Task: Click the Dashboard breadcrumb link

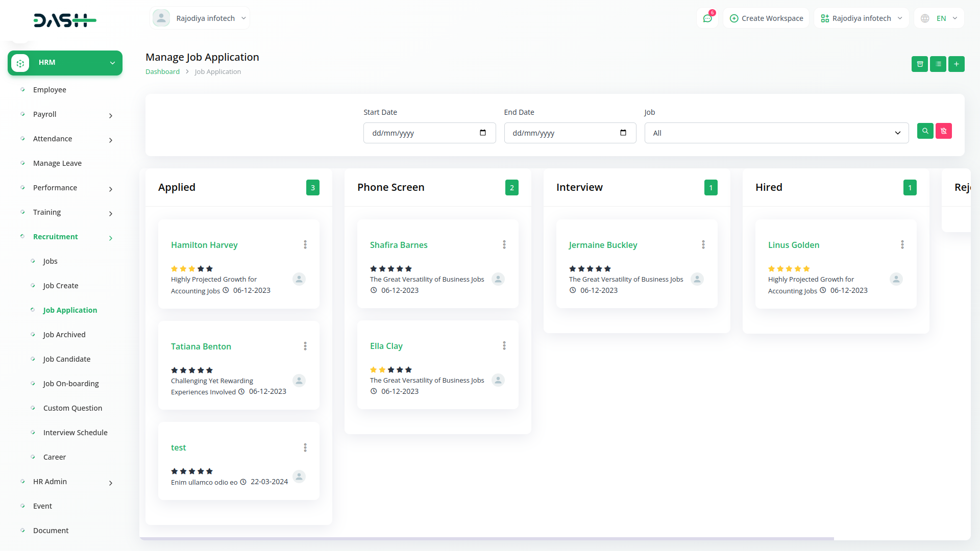Action: (162, 72)
